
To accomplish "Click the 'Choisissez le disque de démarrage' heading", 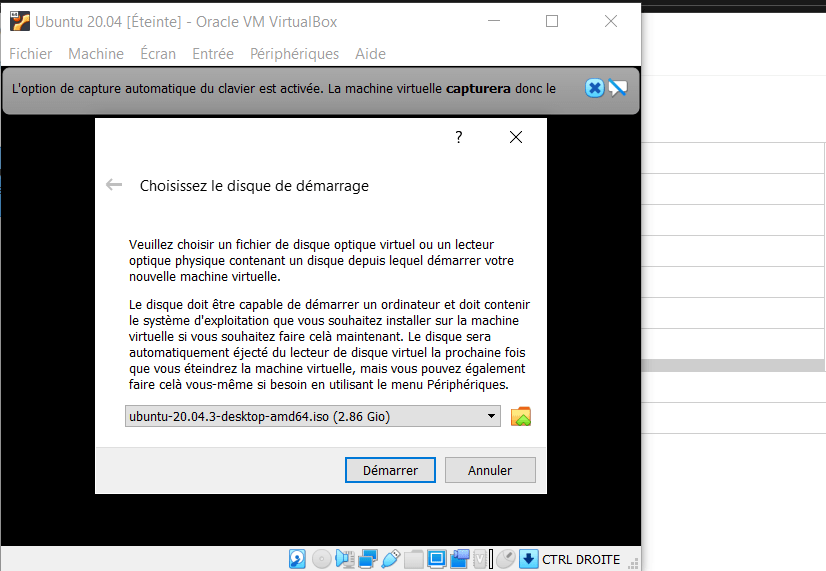I will point(254,186).
